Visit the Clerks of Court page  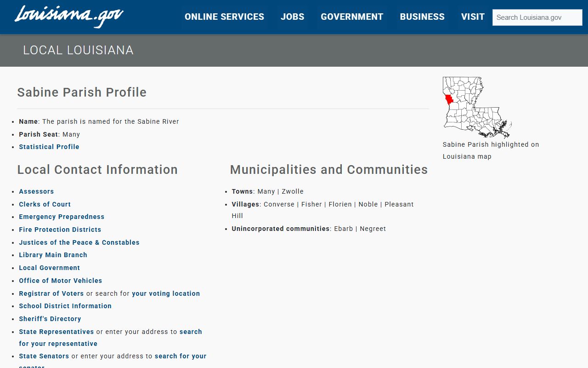pos(45,204)
